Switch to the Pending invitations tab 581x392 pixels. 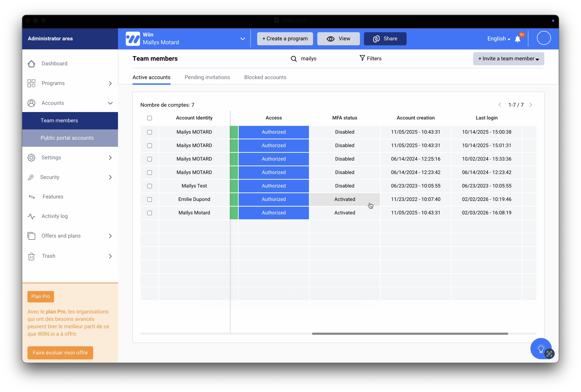(207, 77)
